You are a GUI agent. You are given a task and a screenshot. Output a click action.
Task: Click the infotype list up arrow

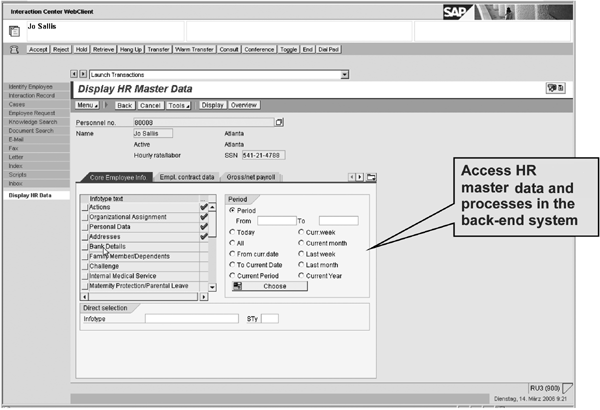click(x=212, y=207)
